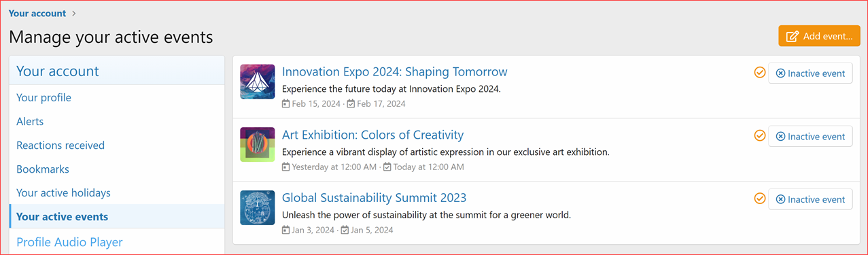The image size is (868, 255).
Task: Click the Today at 12:00 AM date text
Action: point(429,167)
